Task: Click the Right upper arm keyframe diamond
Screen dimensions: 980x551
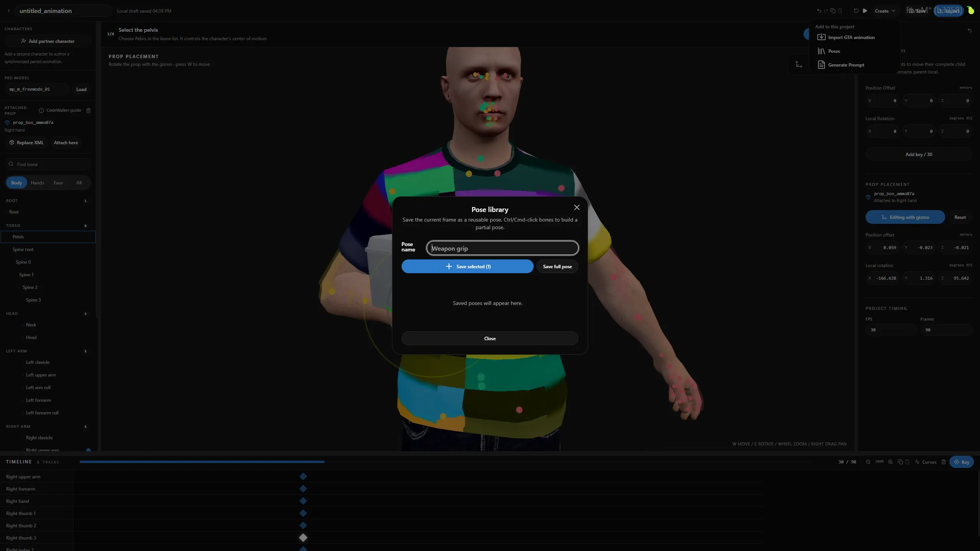Action: click(x=303, y=476)
